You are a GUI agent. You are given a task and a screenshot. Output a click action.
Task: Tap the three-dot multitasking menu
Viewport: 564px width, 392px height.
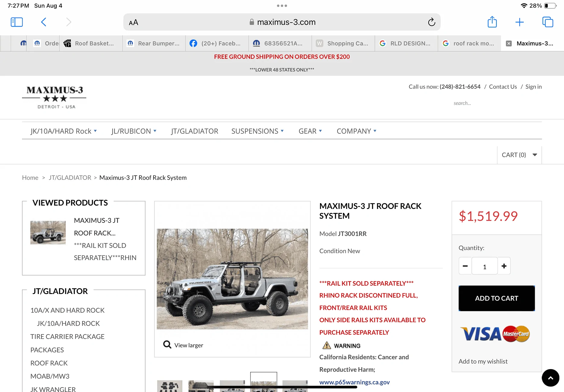[x=282, y=6]
